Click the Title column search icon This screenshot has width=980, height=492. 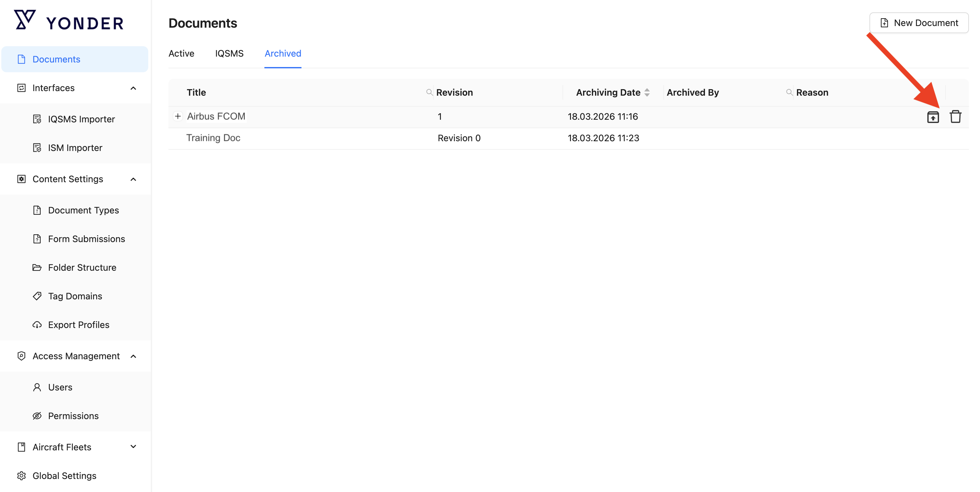(x=429, y=92)
